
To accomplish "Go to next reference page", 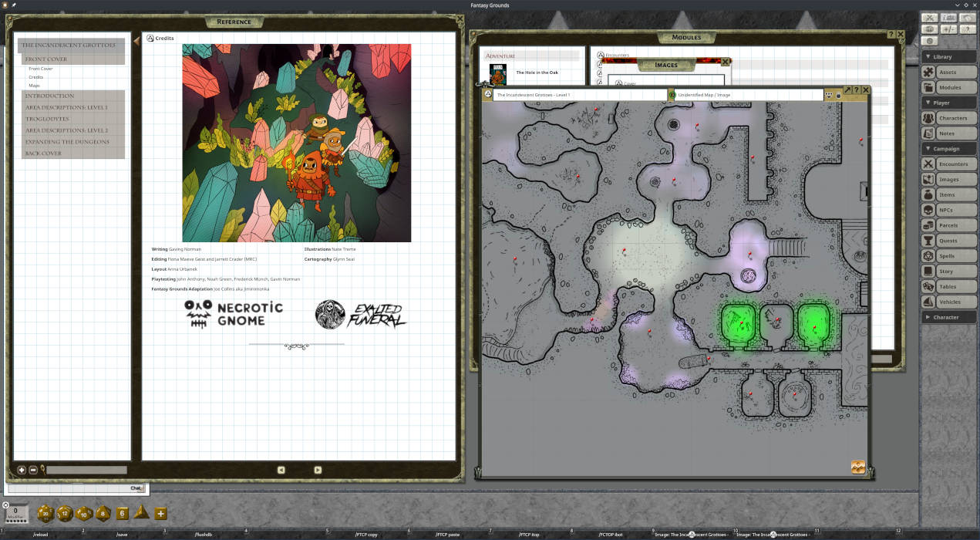I will (x=318, y=470).
